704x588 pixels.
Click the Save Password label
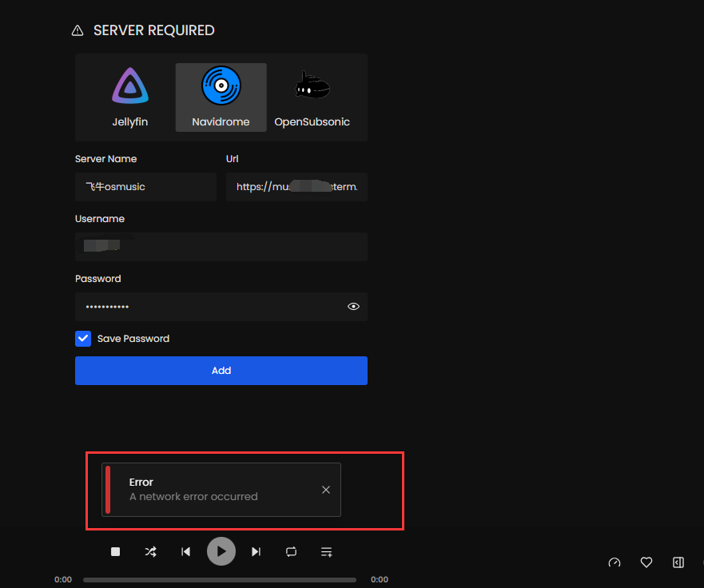133,339
